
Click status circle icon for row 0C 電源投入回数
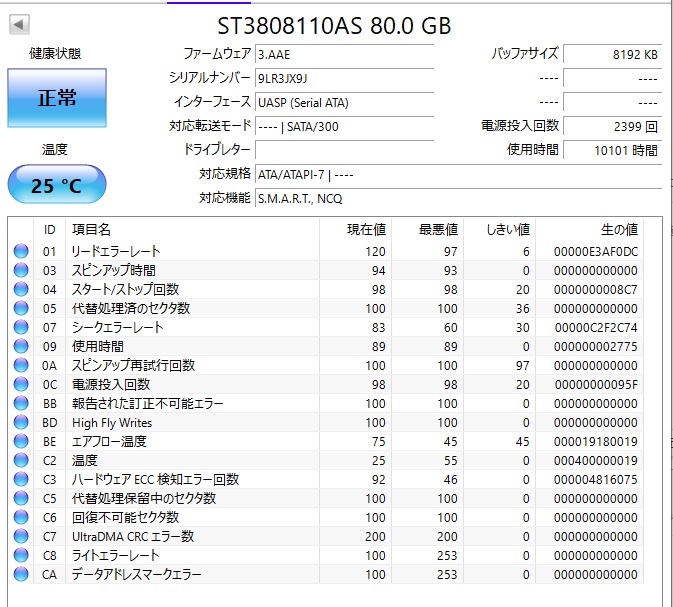(x=21, y=384)
